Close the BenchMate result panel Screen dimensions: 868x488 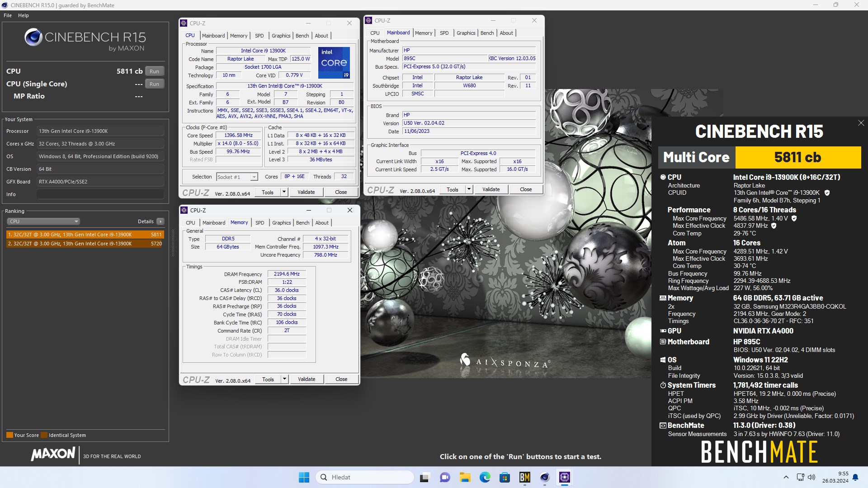(861, 123)
